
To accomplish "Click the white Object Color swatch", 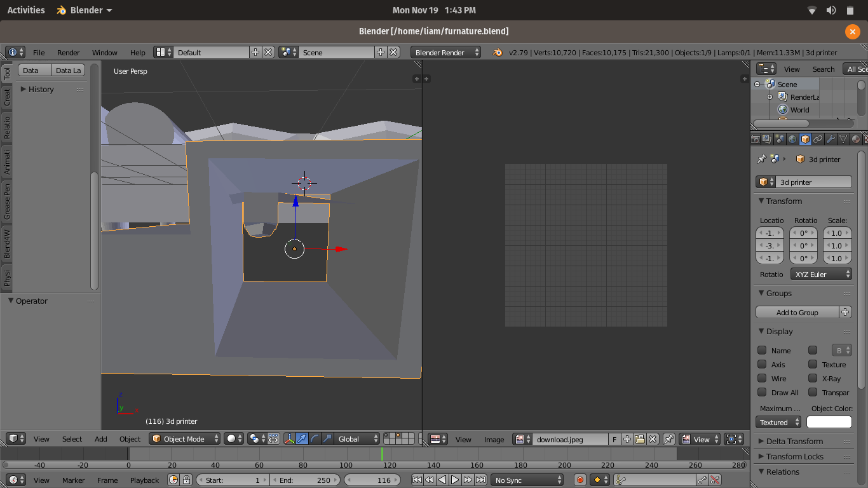I will pyautogui.click(x=829, y=423).
